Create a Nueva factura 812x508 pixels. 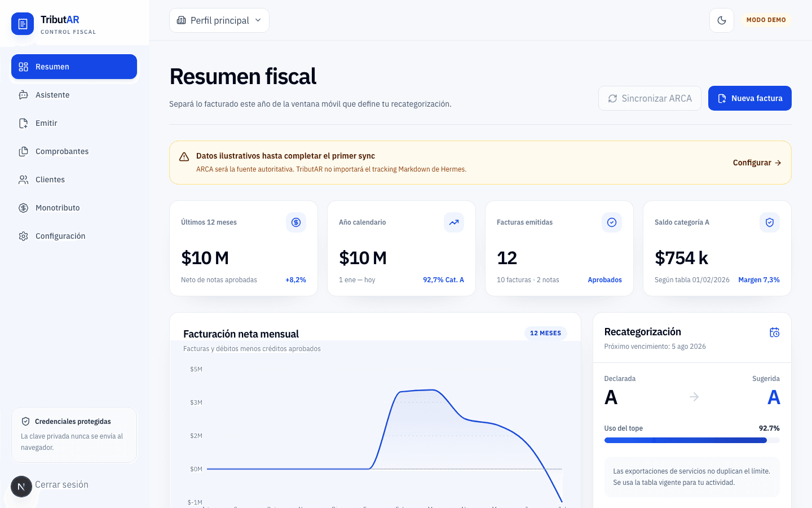tap(750, 98)
